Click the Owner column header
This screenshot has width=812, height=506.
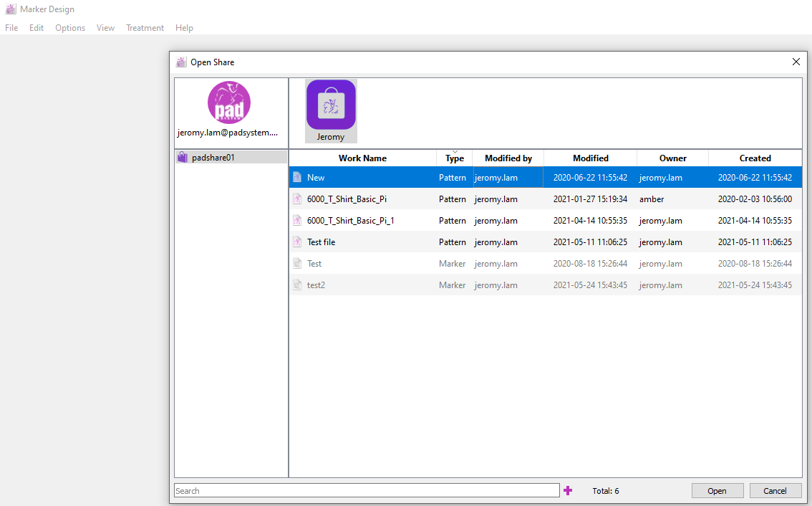point(672,158)
